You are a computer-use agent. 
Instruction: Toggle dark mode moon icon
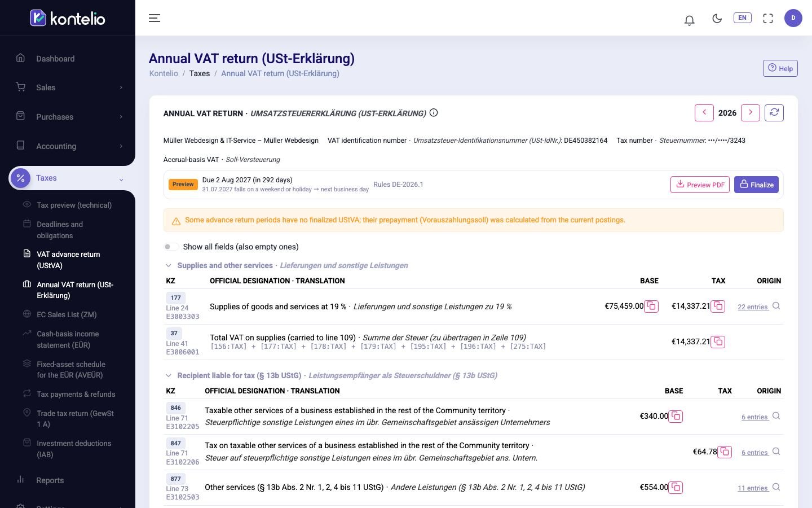(717, 18)
